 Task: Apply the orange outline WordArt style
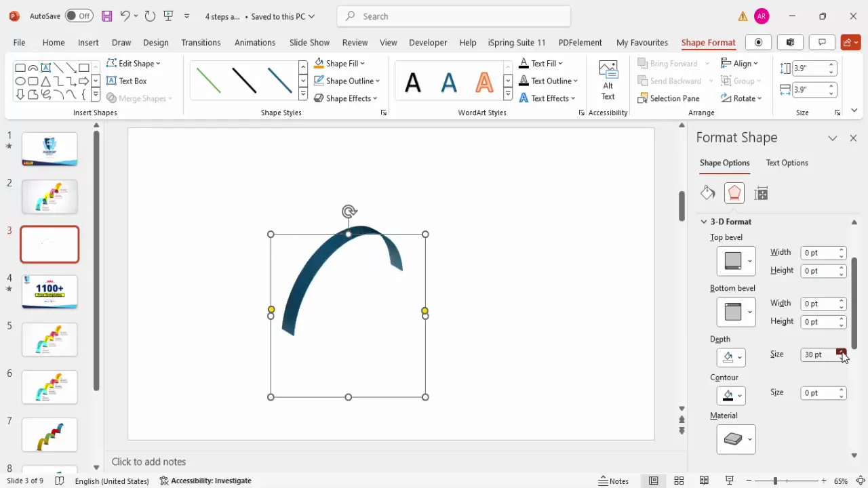click(484, 83)
